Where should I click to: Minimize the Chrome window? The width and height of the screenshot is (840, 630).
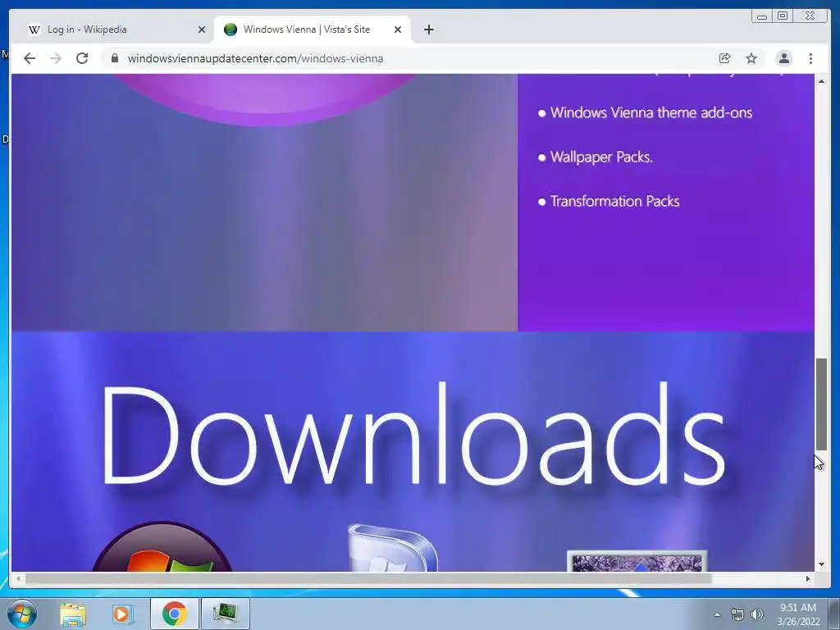click(762, 16)
